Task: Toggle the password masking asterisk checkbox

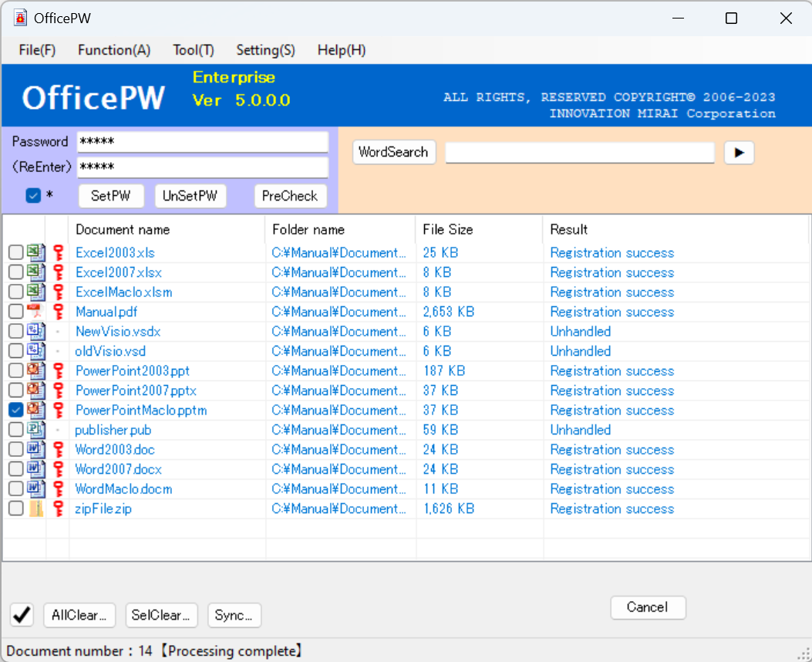Action: tap(33, 195)
